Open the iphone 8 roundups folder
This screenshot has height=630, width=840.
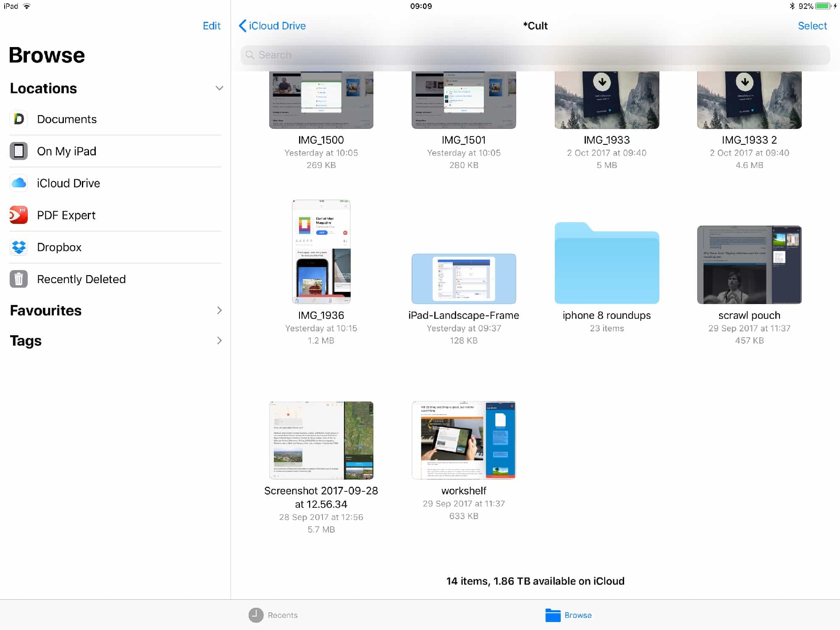606,265
